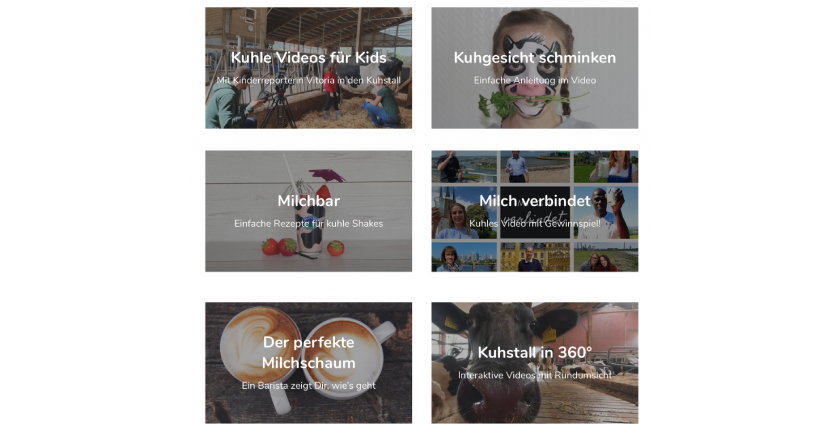The image size is (840, 440).
Task: Click collage photo of two women in field
Action: click(x=605, y=257)
